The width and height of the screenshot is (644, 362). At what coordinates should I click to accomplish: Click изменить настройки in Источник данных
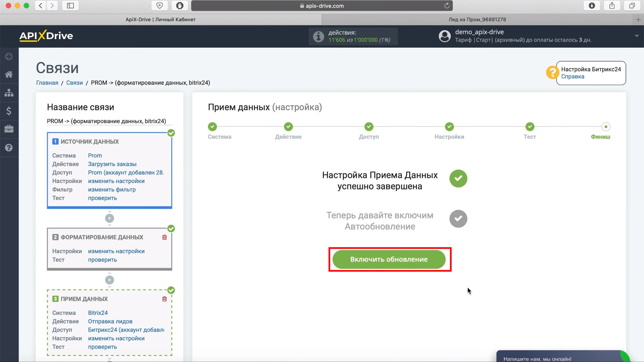coord(116,181)
